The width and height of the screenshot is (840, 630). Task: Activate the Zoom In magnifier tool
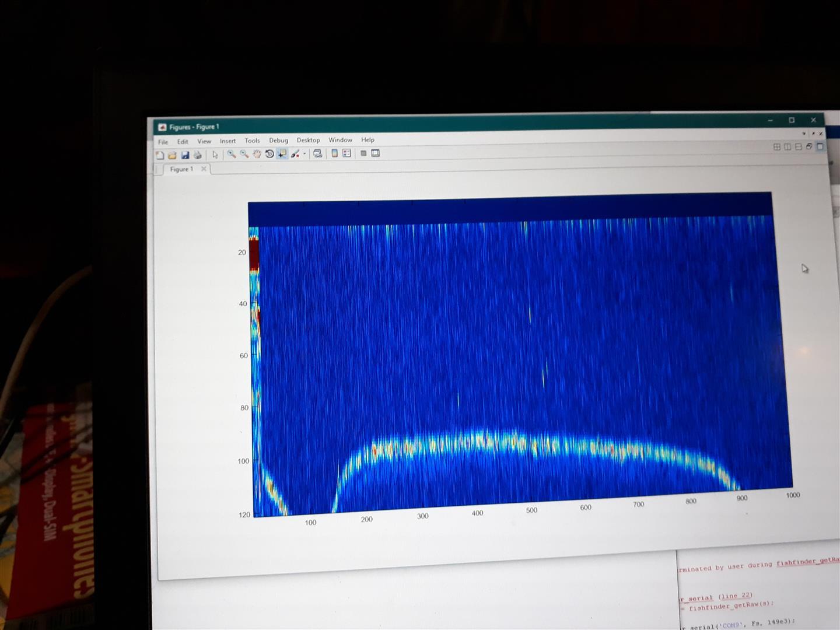point(232,154)
